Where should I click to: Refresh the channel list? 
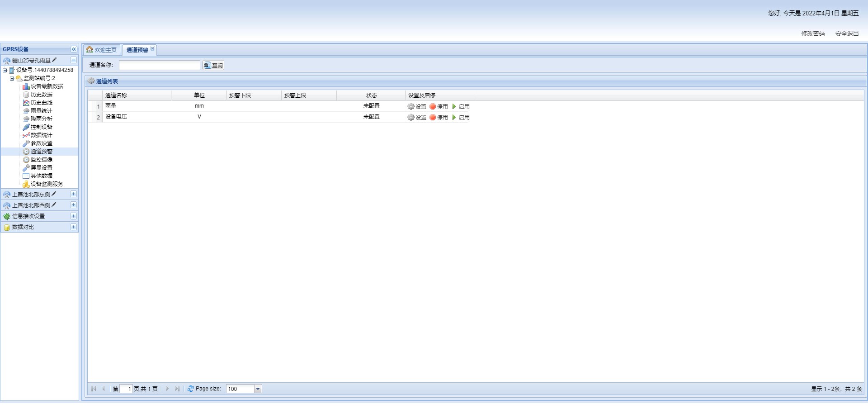click(x=191, y=389)
